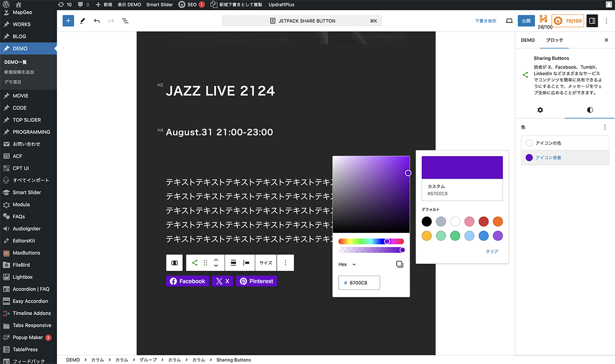Click the green share block icon
Screen dimensions: 615x364
194,263
